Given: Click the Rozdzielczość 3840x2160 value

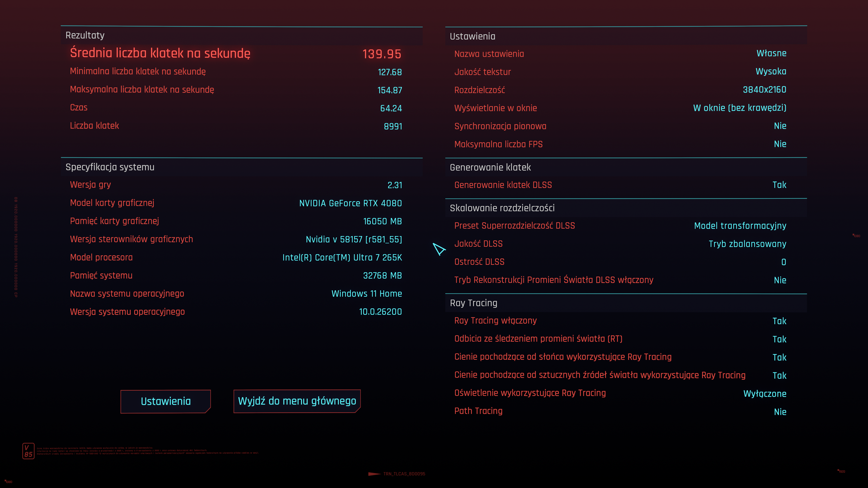Looking at the screenshot, I should [764, 90].
